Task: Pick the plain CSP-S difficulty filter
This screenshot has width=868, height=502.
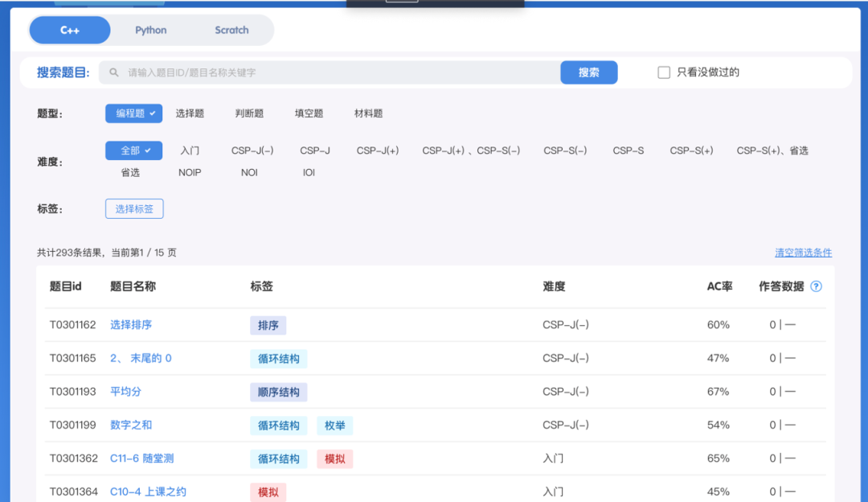Action: pos(628,150)
